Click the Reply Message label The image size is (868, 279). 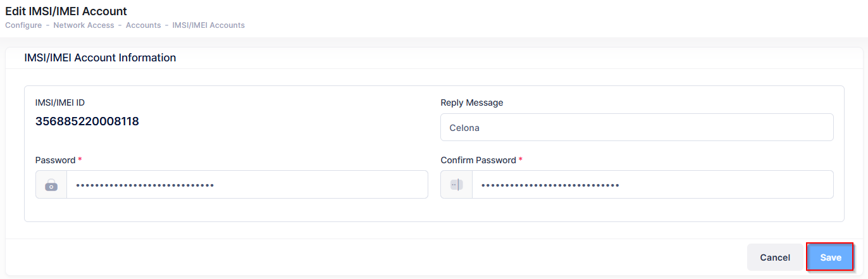click(471, 102)
